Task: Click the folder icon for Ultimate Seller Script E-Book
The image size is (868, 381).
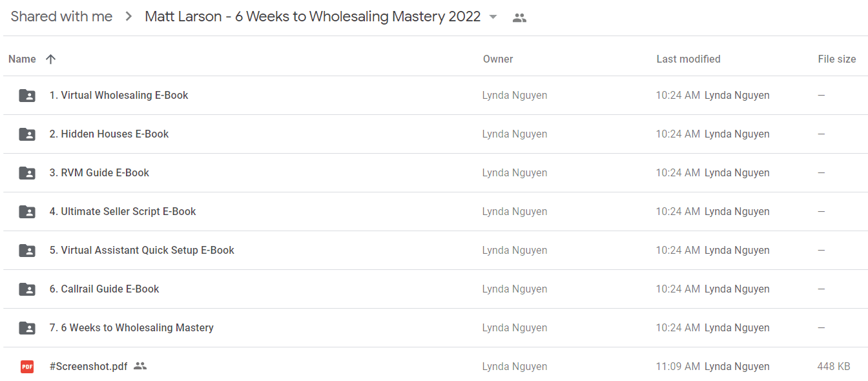Action: (27, 212)
